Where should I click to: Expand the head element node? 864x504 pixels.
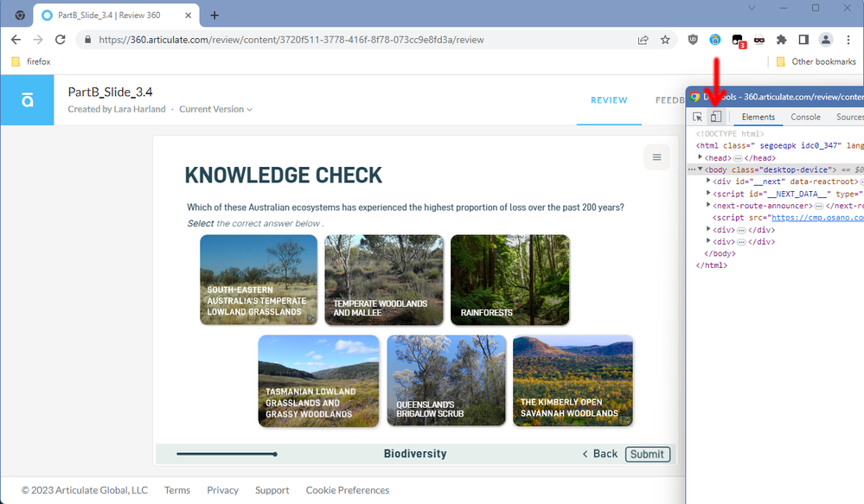click(x=701, y=157)
